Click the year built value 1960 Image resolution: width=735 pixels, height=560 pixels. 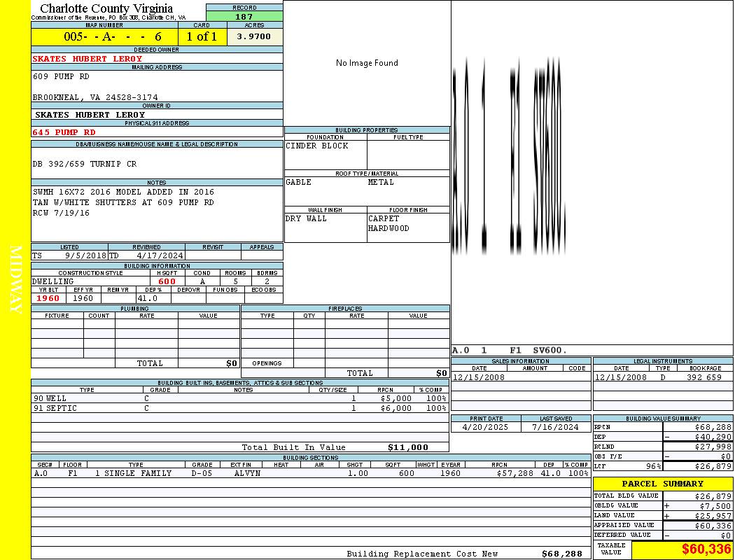click(x=49, y=298)
